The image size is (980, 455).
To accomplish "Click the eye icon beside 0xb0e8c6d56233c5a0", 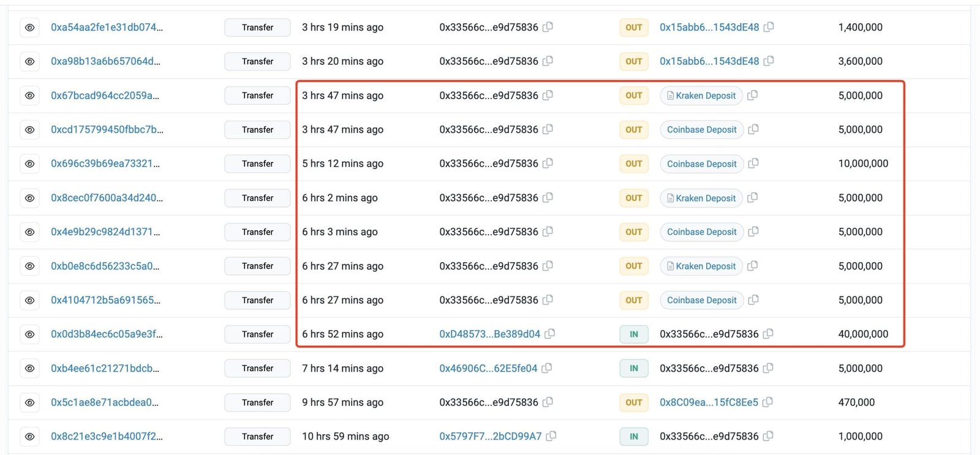I will coord(29,266).
